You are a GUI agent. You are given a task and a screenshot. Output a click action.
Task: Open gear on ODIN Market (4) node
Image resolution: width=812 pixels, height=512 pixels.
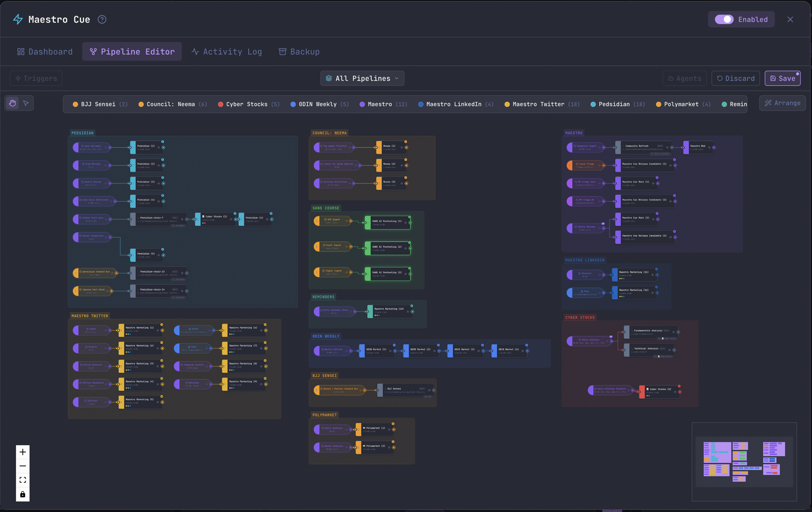(523, 351)
